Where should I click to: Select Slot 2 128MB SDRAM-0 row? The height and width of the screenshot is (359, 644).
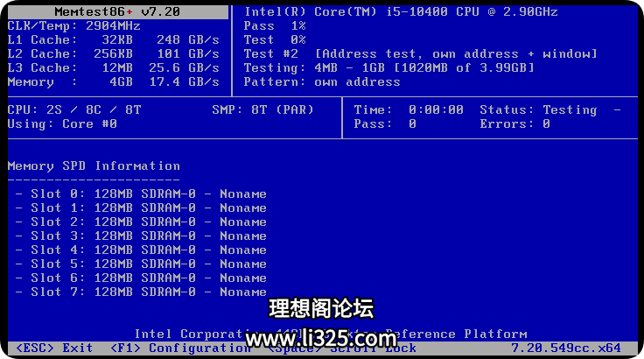141,222
